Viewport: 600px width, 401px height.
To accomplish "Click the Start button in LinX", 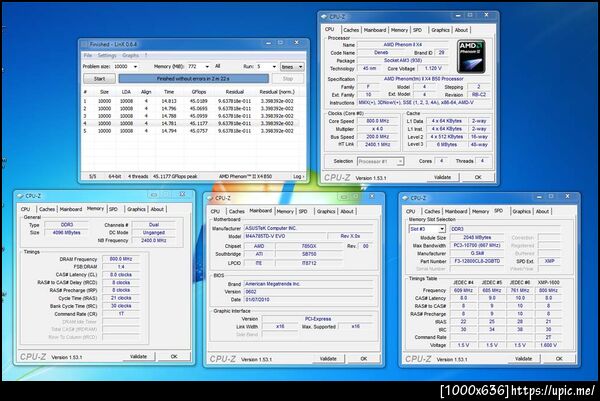I will tap(99, 78).
